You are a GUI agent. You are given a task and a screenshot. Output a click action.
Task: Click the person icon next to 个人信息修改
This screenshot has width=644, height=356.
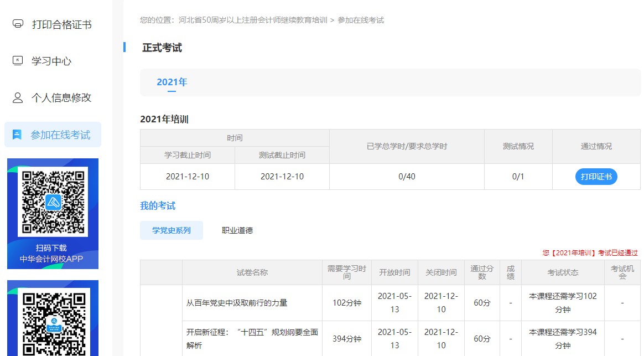coord(17,97)
